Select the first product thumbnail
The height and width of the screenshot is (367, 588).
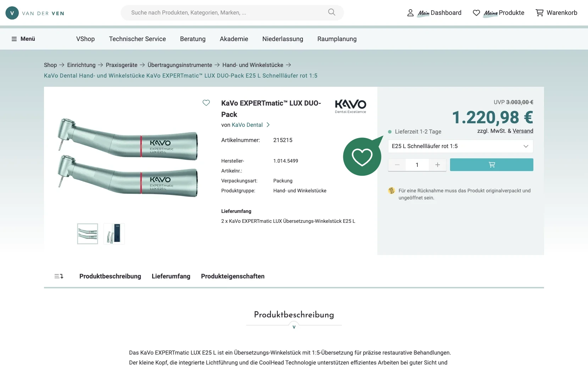click(x=88, y=234)
